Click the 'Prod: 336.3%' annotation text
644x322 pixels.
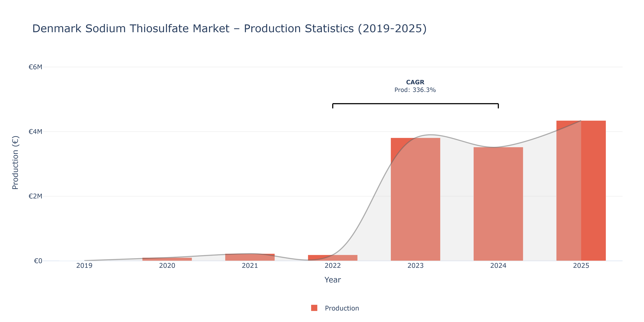coord(415,90)
